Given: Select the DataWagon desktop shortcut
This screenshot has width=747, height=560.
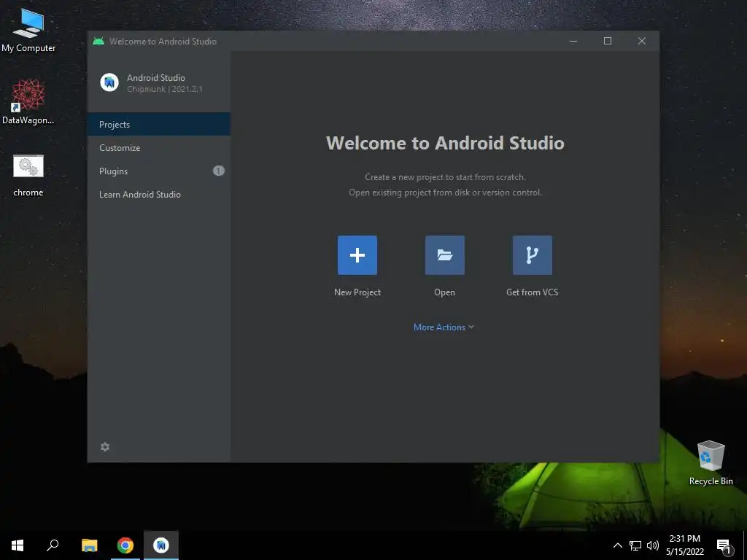Looking at the screenshot, I should pyautogui.click(x=28, y=102).
